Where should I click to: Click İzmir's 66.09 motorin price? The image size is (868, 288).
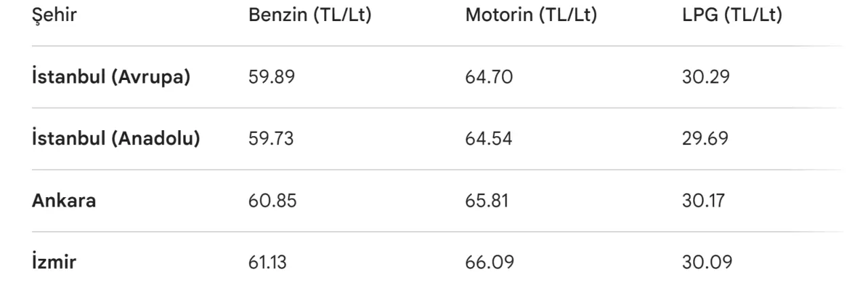pyautogui.click(x=490, y=262)
